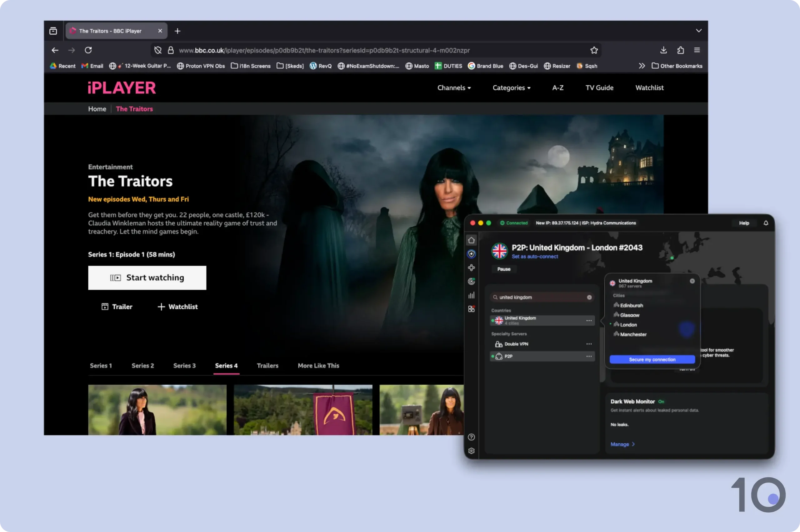The height and width of the screenshot is (532, 800).
Task: View connection statistics via the bars icon
Action: click(472, 295)
